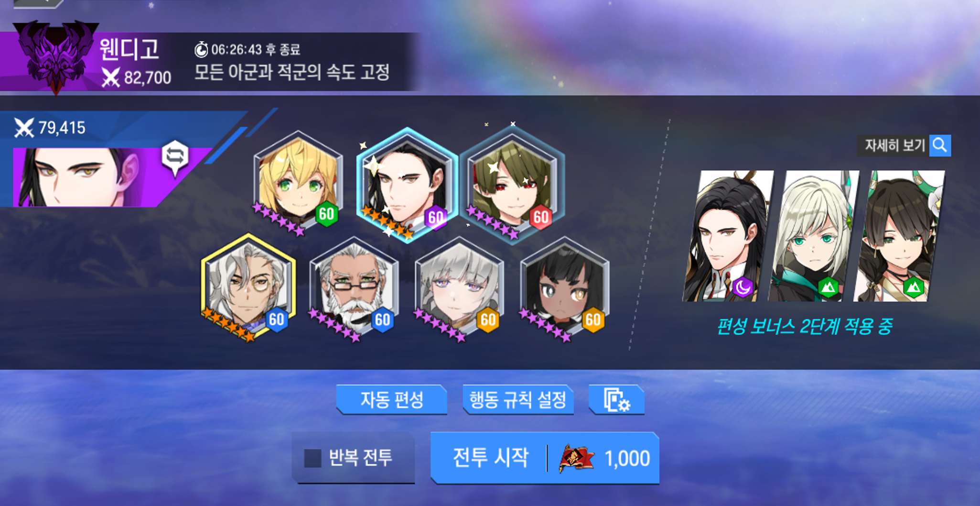The image size is (980, 506).
Task: Select the silver-haired purple-eyed girl hexagon
Action: coord(459,288)
